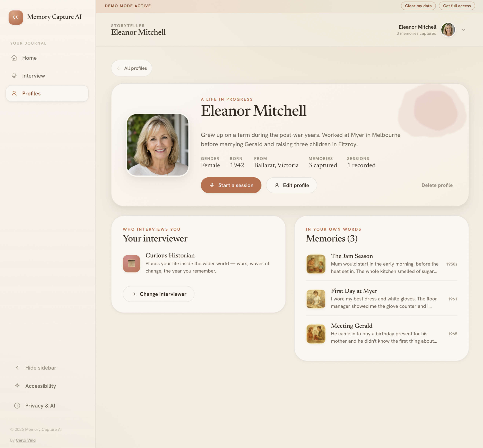
Task: Click the Your interviewer heading
Action: click(x=155, y=238)
